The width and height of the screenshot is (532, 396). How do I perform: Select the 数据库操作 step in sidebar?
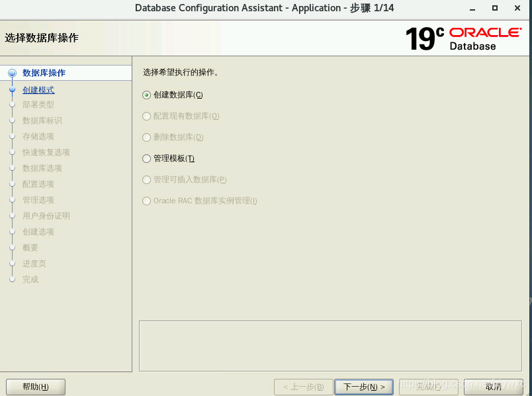[x=44, y=73]
